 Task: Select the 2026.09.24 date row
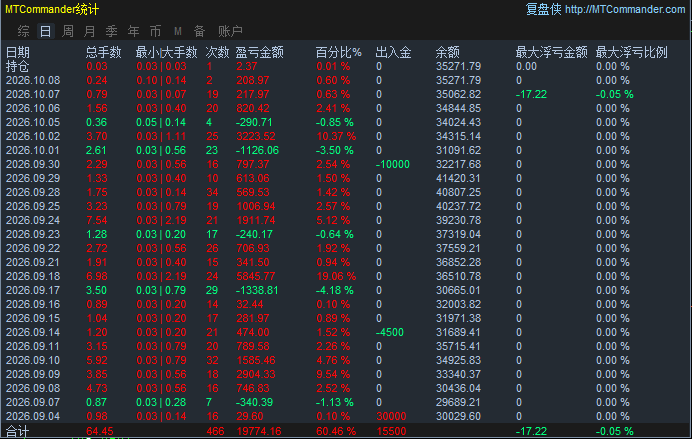coord(33,220)
